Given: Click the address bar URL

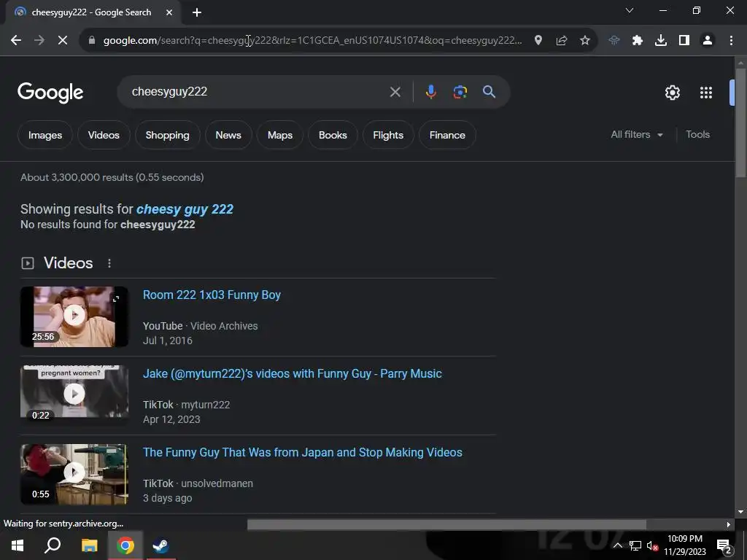Looking at the screenshot, I should 312,41.
